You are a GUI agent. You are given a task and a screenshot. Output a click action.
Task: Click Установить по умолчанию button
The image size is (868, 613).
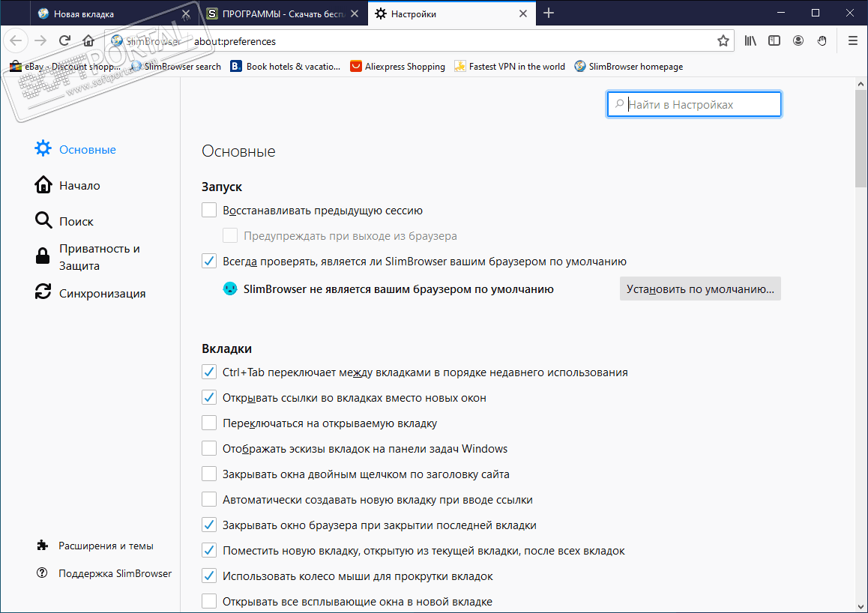(700, 289)
